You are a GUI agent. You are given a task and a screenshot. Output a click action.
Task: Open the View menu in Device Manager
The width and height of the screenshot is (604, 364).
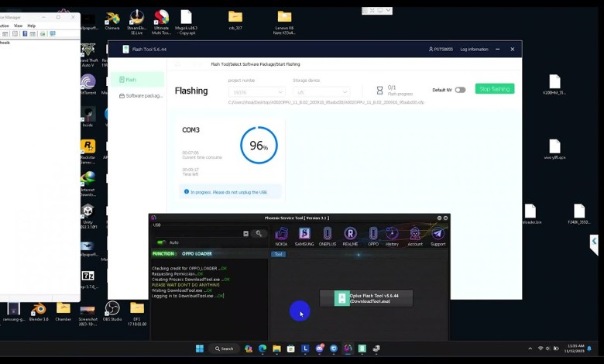(x=18, y=26)
